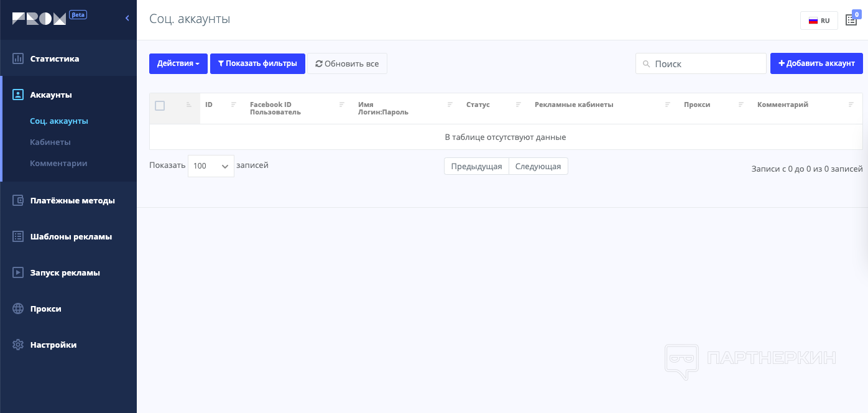Click the Payment methods wallet icon
Screen dimensions: 868x413
18,200
